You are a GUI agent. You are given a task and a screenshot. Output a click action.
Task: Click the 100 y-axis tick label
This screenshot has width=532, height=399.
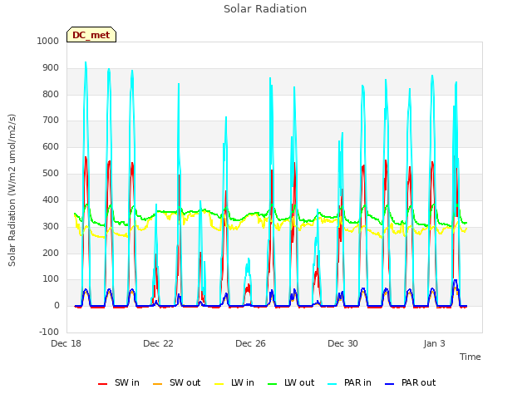coord(51,279)
